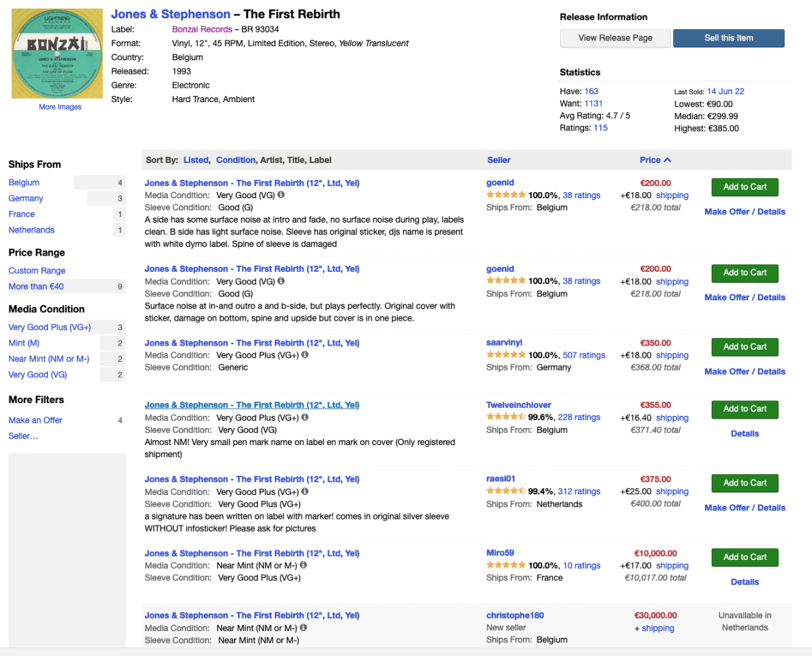This screenshot has height=656, width=812.
Task: Open listing title of Twelveinchlover's €355.00 item
Action: pyautogui.click(x=252, y=405)
